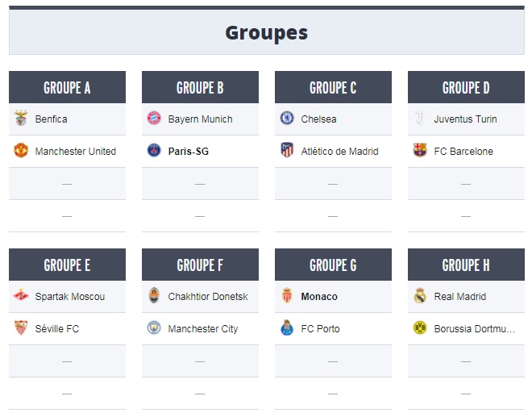Select the Bayern Munich logo
Image resolution: width=532 pixels, height=417 pixels.
[x=154, y=119]
